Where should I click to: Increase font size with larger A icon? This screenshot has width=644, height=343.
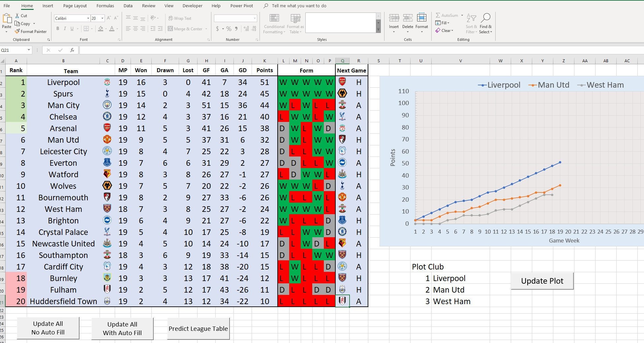point(109,18)
